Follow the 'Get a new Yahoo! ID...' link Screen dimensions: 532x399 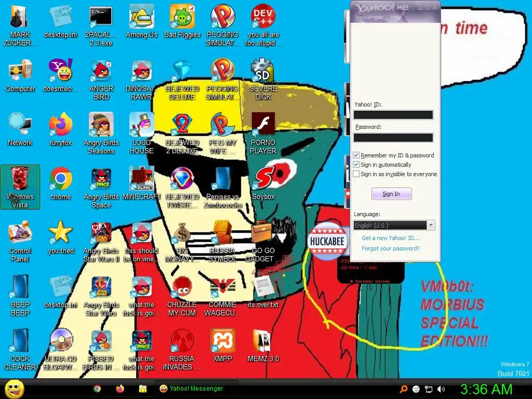point(391,238)
